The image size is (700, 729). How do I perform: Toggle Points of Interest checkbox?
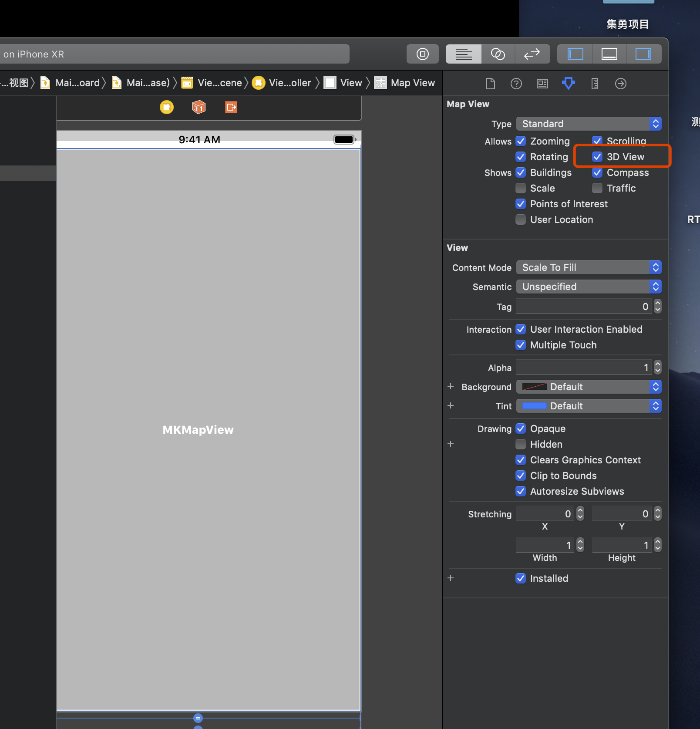pos(521,204)
